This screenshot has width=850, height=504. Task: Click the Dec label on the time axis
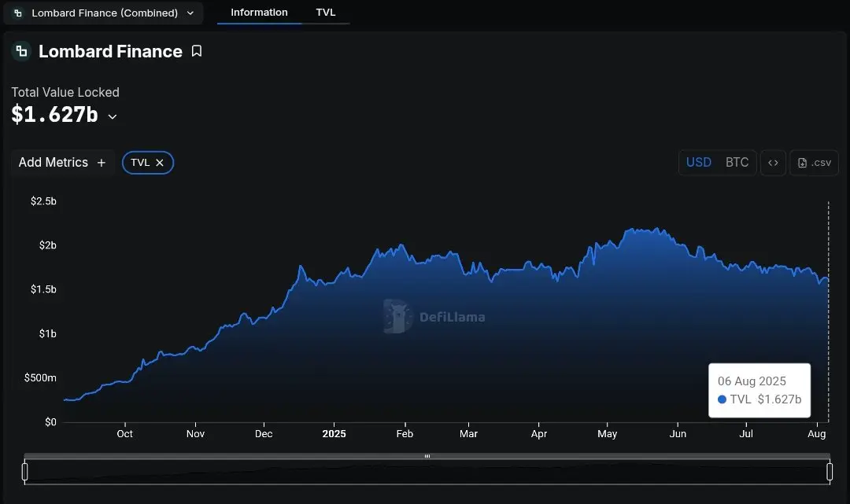(x=264, y=433)
